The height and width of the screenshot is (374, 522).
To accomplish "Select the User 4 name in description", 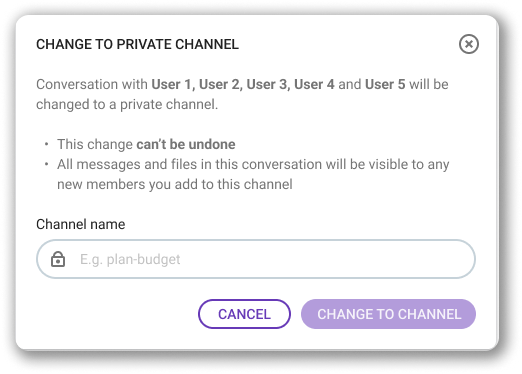I will pyautogui.click(x=314, y=84).
